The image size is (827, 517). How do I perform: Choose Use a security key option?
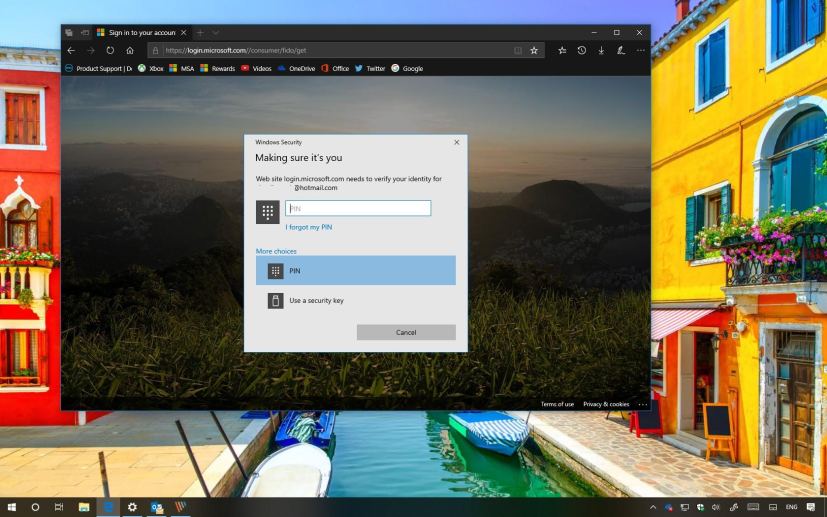pyautogui.click(x=355, y=301)
